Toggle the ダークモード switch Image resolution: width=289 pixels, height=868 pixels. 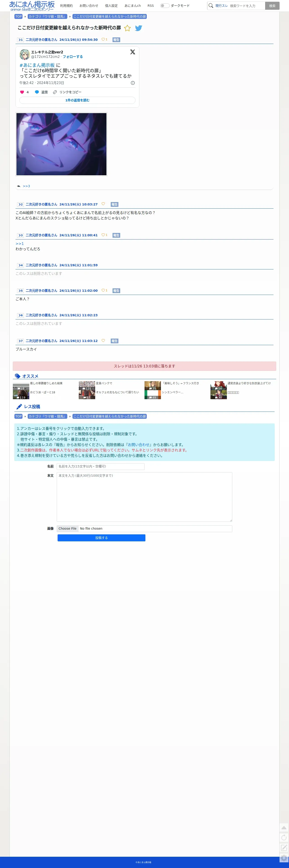(x=165, y=6)
